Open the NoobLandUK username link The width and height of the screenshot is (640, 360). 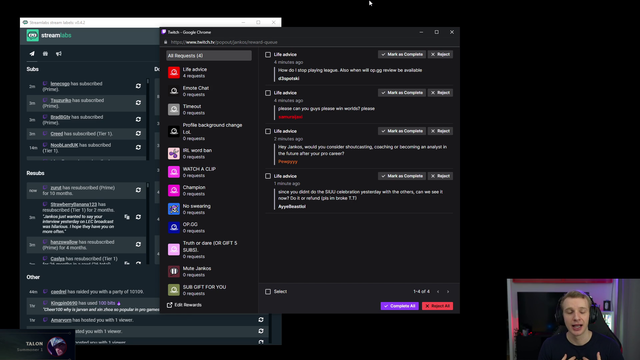[x=64, y=145]
